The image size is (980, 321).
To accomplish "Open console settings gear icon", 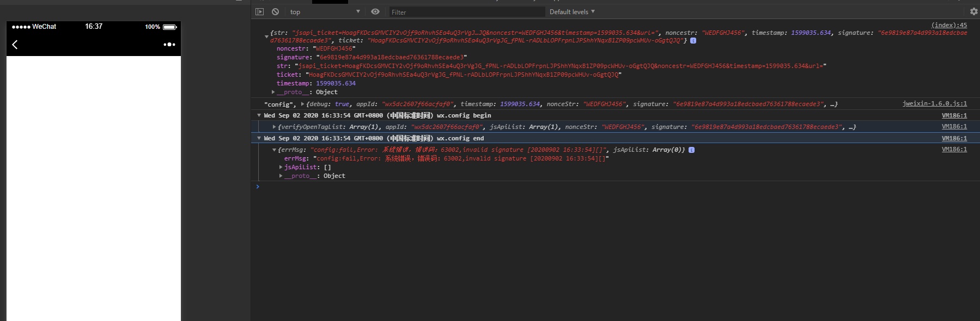I will tap(974, 11).
